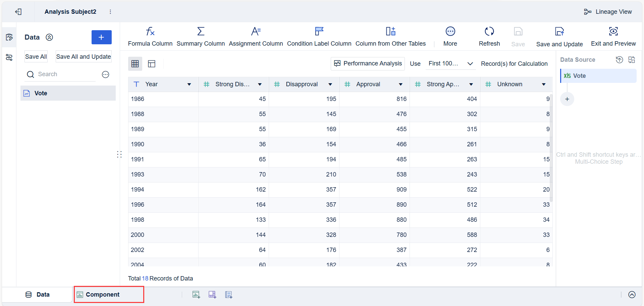644x306 pixels.
Task: Switch to table grid view
Action: tap(135, 64)
